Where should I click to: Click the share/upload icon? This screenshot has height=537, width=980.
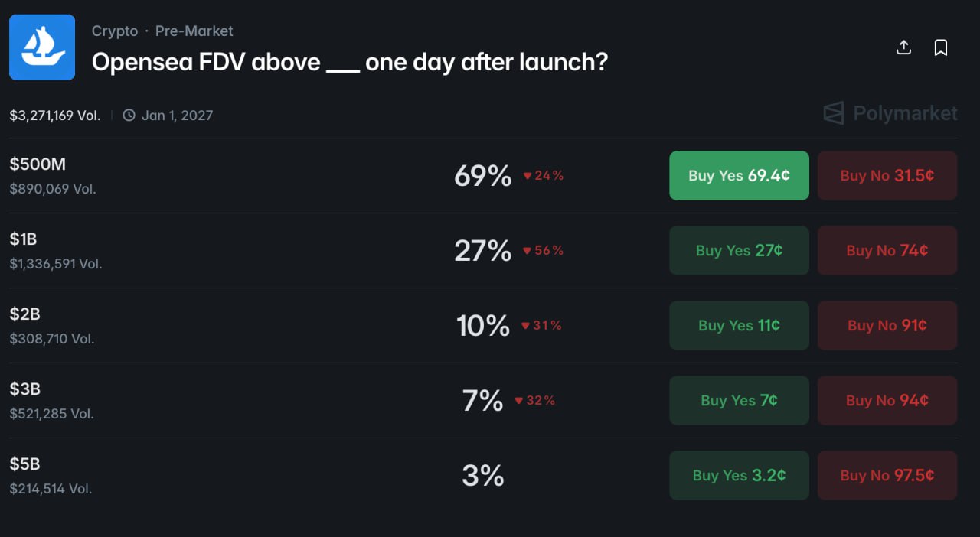pos(903,47)
